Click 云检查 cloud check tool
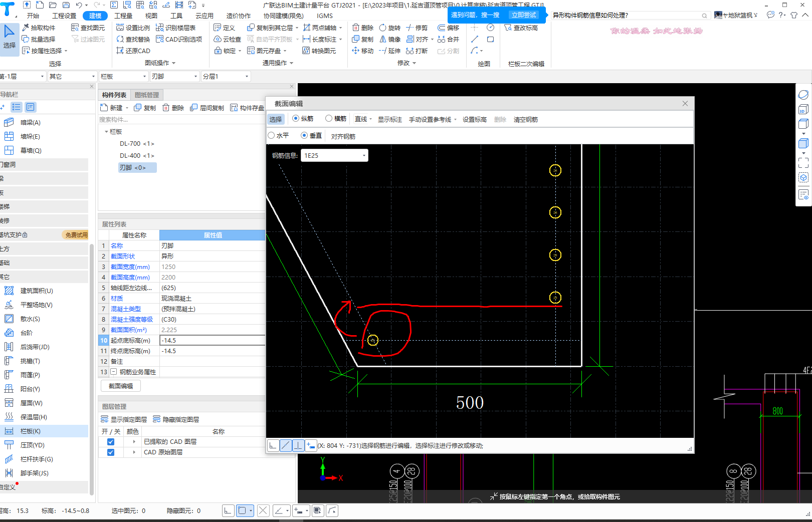 click(227, 39)
